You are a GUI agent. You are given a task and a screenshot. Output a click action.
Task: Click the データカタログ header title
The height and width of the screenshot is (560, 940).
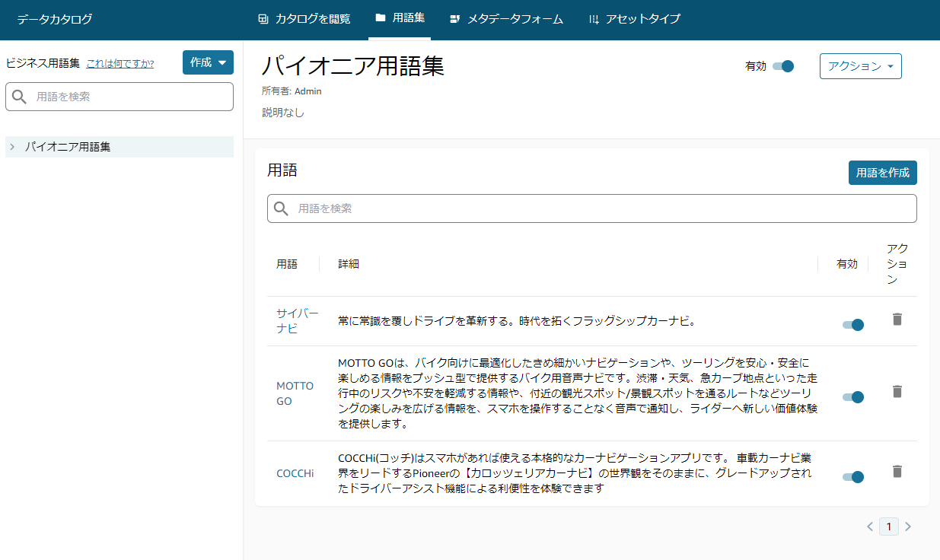[x=55, y=19]
